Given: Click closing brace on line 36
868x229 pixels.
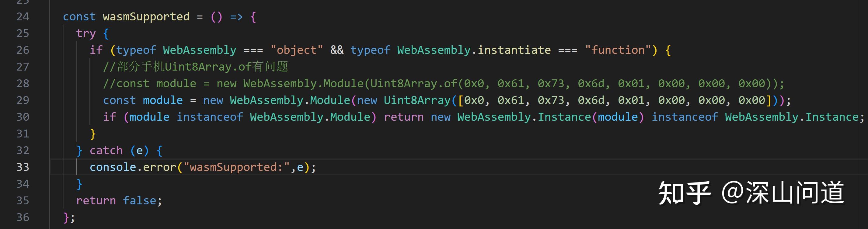Looking at the screenshot, I should (66, 217).
